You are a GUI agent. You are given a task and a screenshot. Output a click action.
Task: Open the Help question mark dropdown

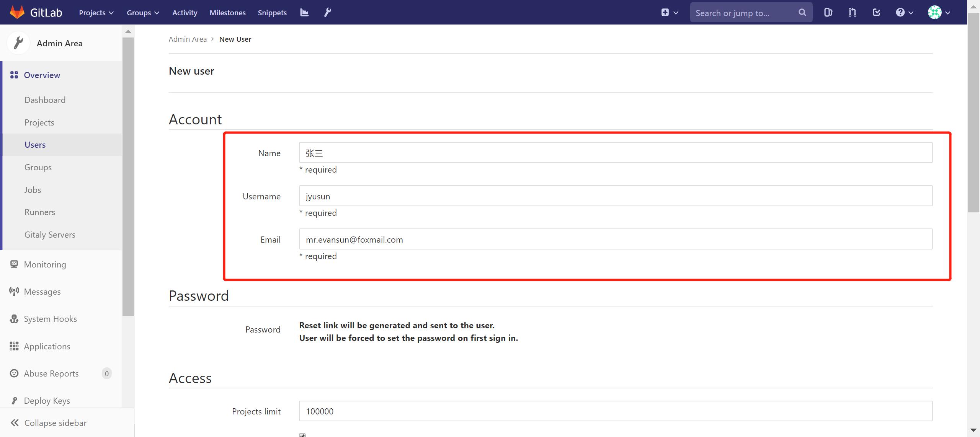904,13
